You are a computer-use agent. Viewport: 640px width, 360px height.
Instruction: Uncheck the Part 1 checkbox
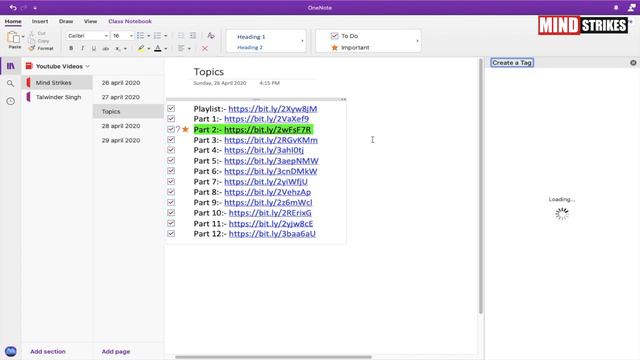tap(171, 119)
